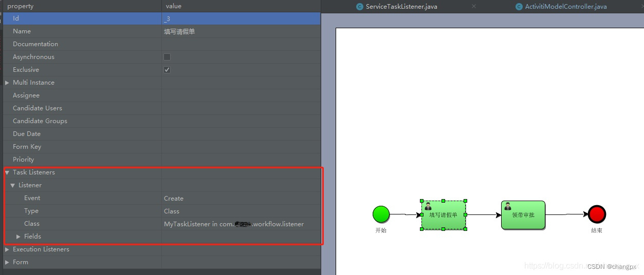
Task: Click the Java class icon on ServiceTaskListener tab
Action: click(360, 7)
